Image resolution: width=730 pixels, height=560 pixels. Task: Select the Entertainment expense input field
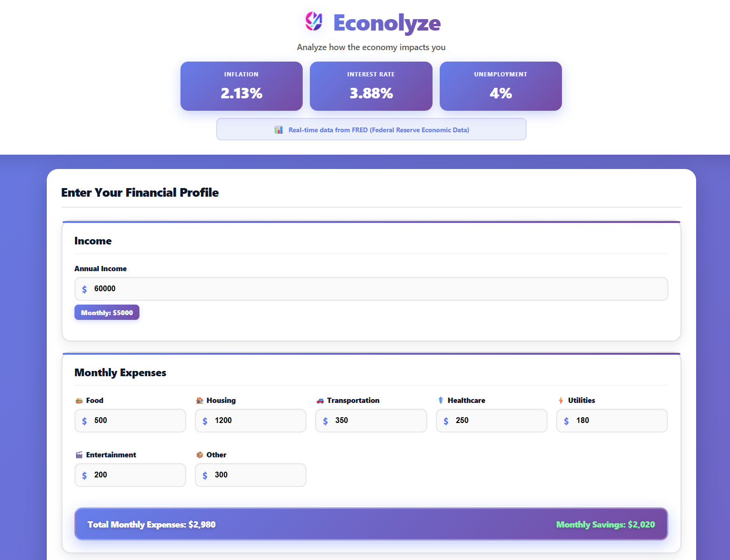point(130,475)
